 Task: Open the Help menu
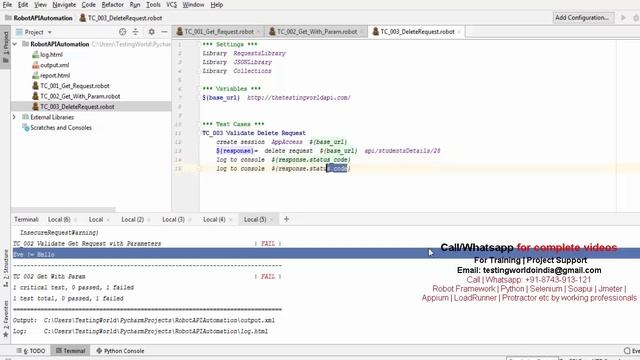[216, 5]
